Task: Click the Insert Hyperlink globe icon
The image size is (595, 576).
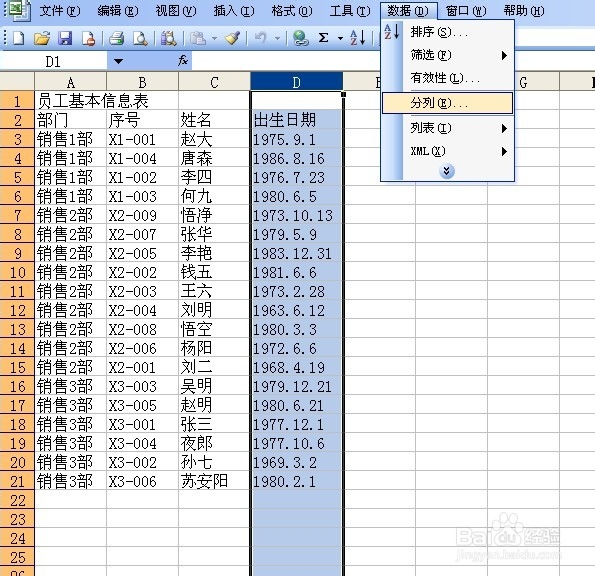Action: [x=301, y=38]
